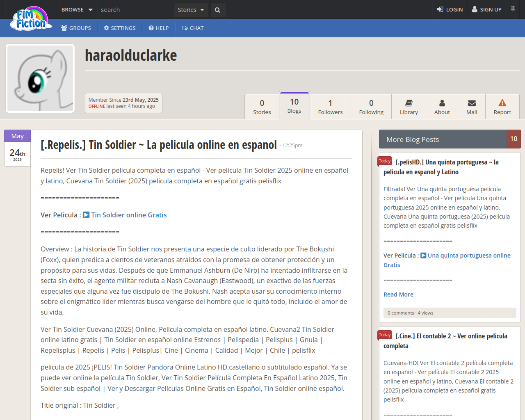Open the Tin Soldier blog post title
Image resolution: width=525 pixels, height=420 pixels.
click(159, 145)
